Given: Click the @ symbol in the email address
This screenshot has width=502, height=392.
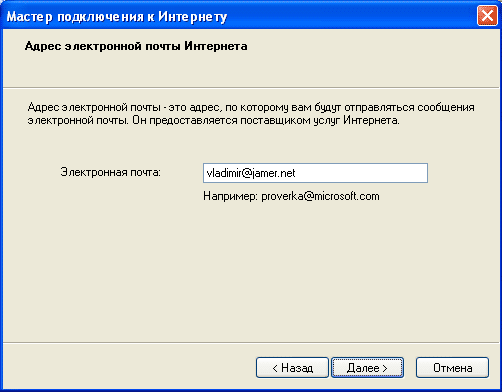Looking at the screenshot, I should (x=246, y=173).
